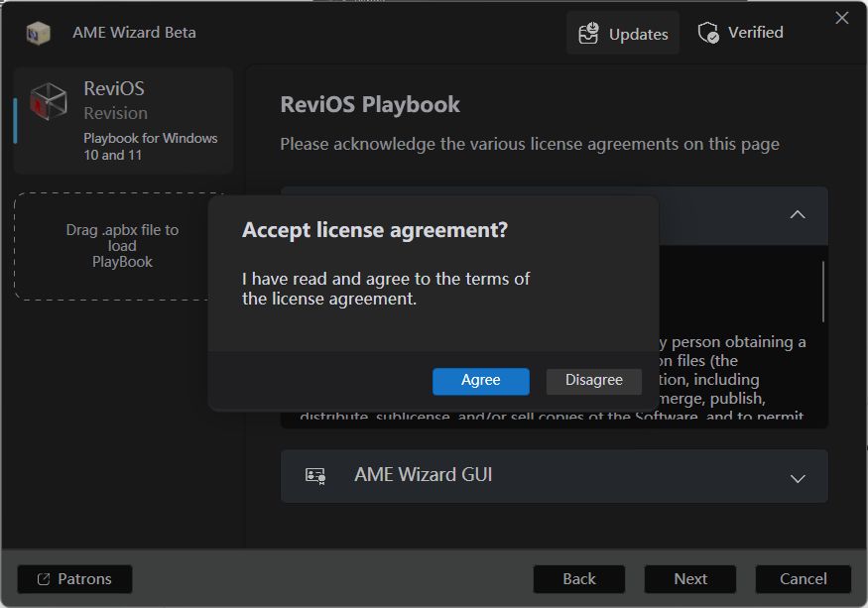This screenshot has height=608, width=868.
Task: Click the 'Playbook for Windows 10 and 11' text
Action: (x=151, y=146)
